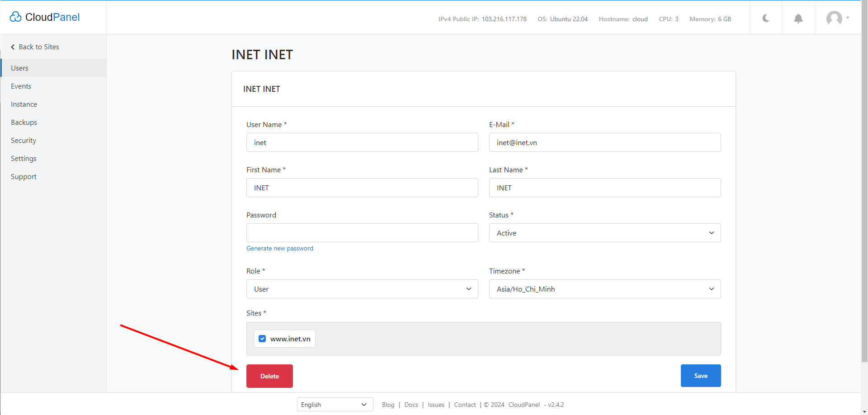
Task: Click the E-Mail input field
Action: coord(605,142)
